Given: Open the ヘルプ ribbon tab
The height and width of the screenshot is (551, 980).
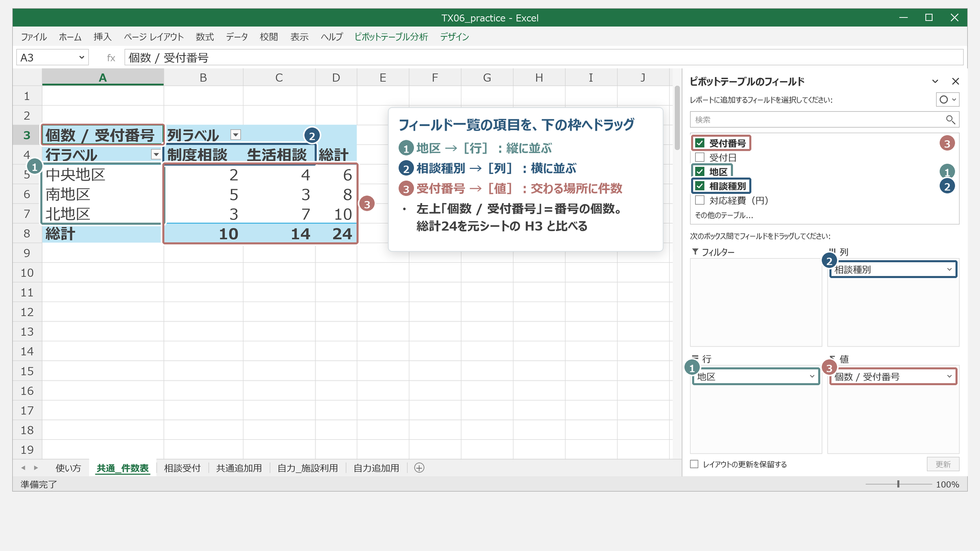Looking at the screenshot, I should 332,37.
